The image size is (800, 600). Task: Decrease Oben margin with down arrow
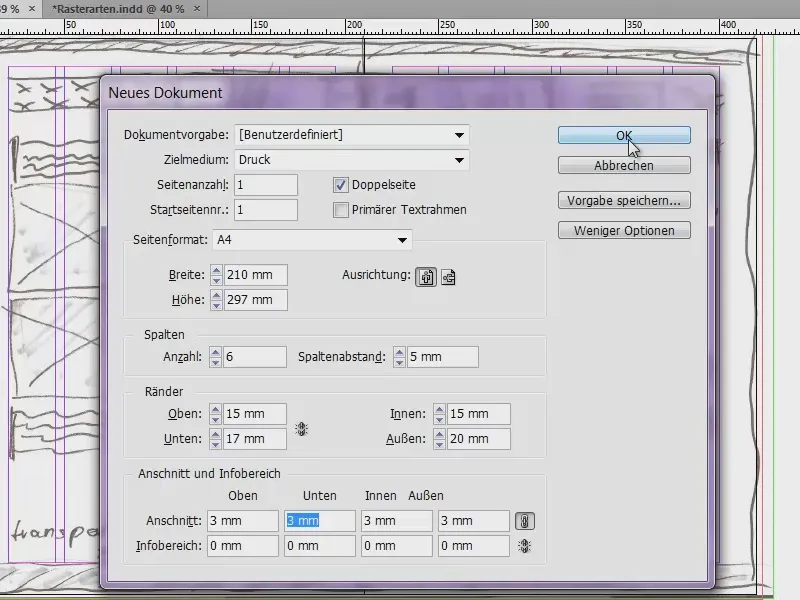point(215,419)
